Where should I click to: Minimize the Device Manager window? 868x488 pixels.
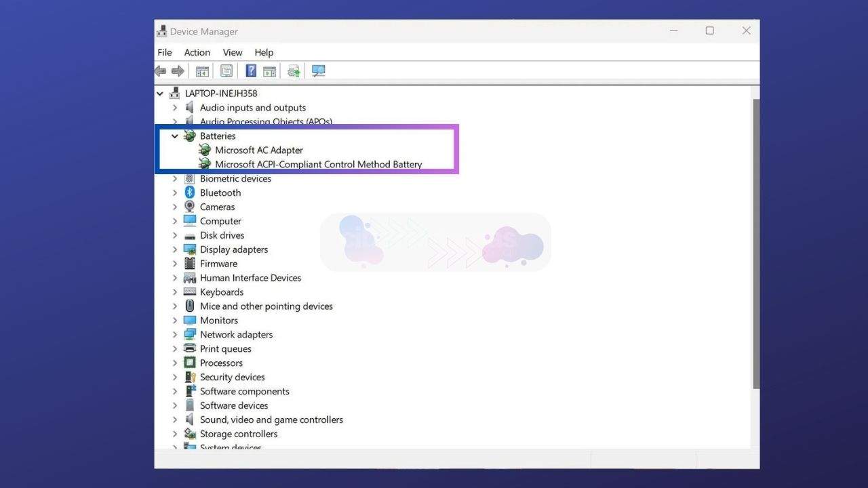click(x=673, y=30)
